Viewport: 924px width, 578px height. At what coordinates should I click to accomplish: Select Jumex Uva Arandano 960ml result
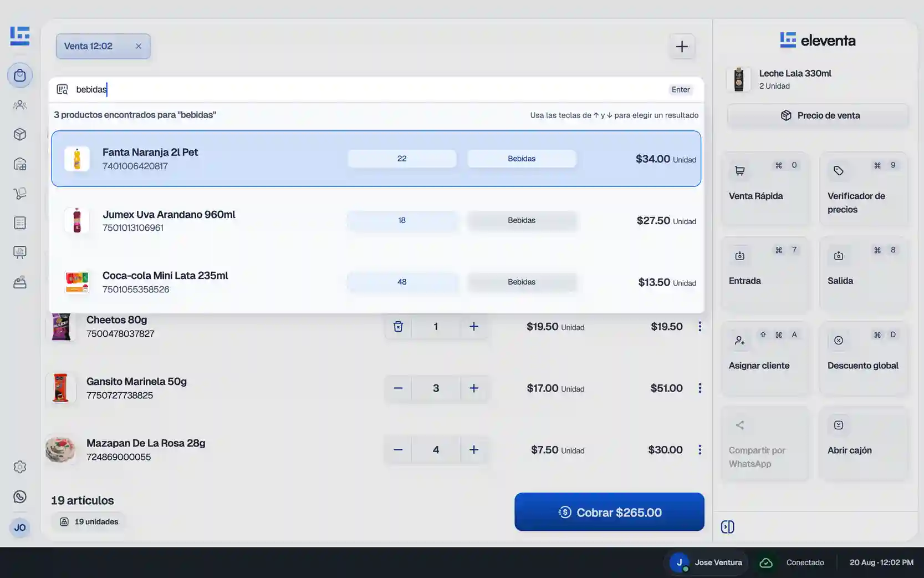pyautogui.click(x=376, y=220)
